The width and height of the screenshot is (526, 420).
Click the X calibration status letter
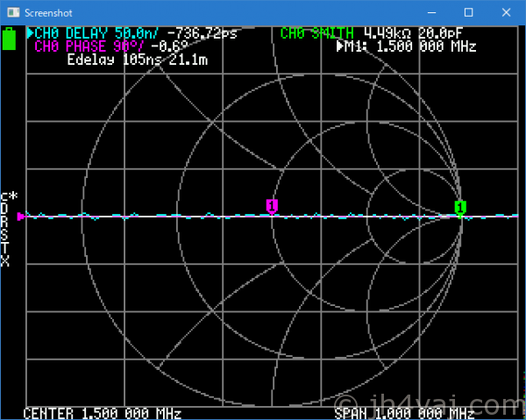[x=5, y=261]
